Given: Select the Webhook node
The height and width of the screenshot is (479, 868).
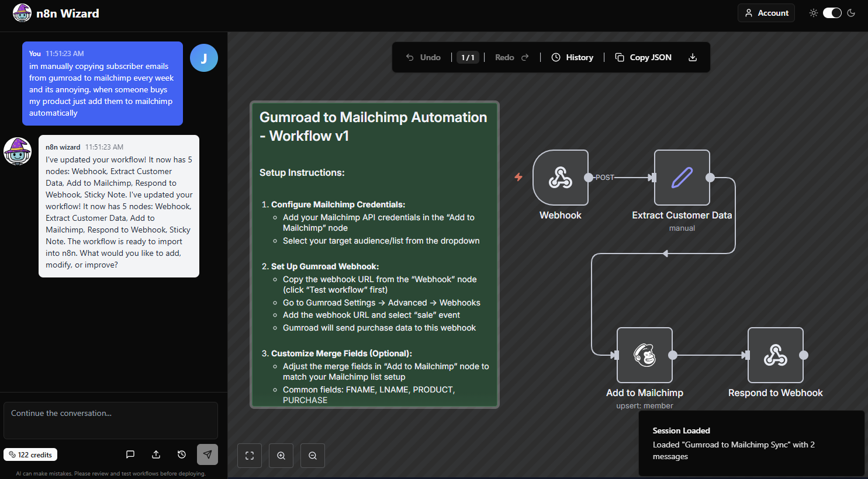Looking at the screenshot, I should 561,178.
